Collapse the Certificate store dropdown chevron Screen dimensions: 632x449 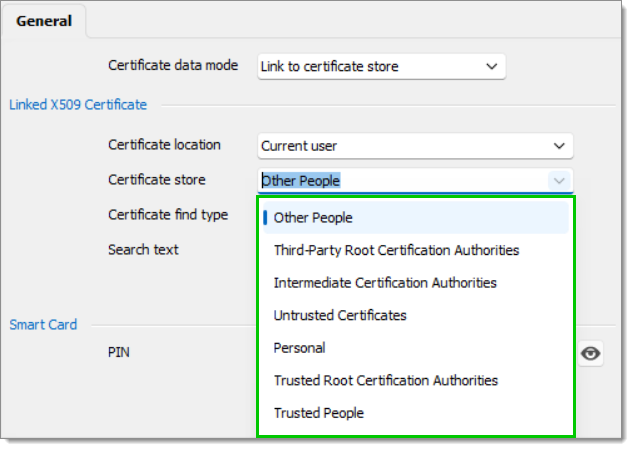[x=559, y=181]
